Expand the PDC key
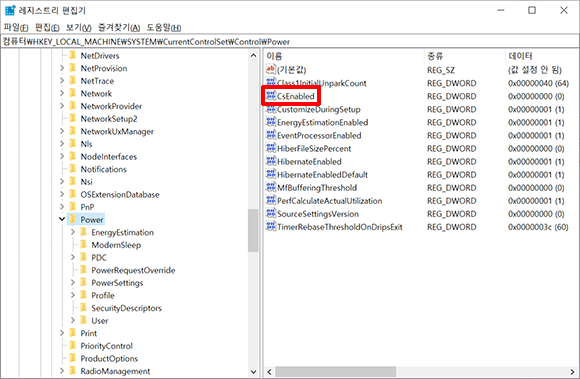This screenshot has width=580, height=379. (x=72, y=257)
